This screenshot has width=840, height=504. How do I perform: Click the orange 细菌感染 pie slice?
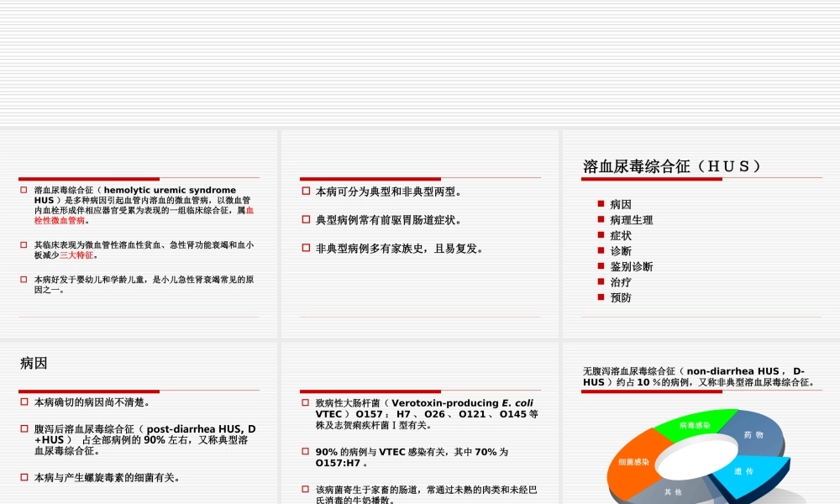(633, 460)
